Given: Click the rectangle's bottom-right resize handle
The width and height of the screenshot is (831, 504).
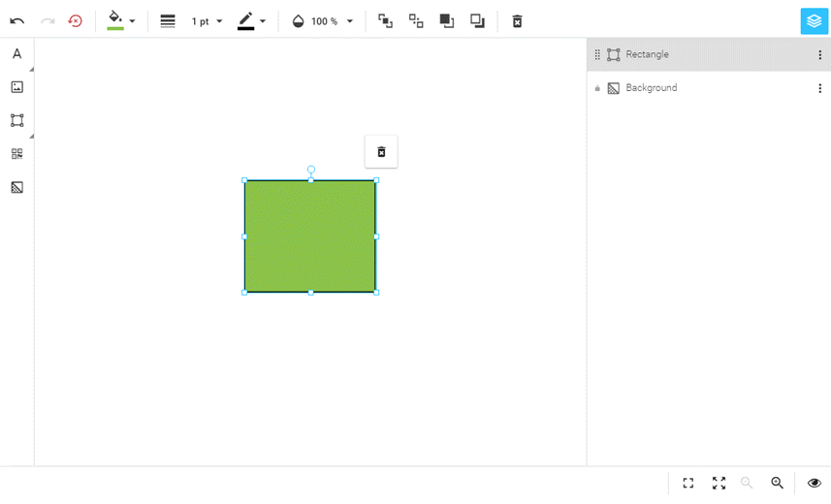Looking at the screenshot, I should tap(376, 293).
